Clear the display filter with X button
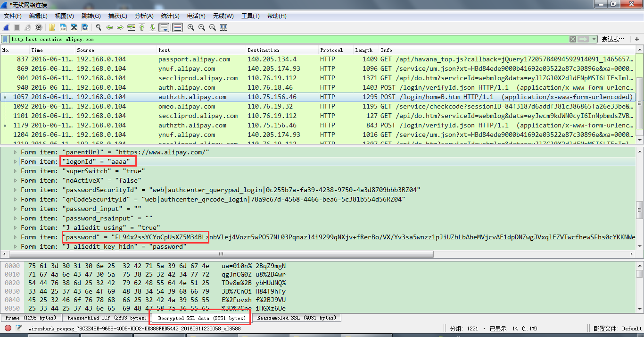Viewport: 644px width, 337px height. click(572, 39)
